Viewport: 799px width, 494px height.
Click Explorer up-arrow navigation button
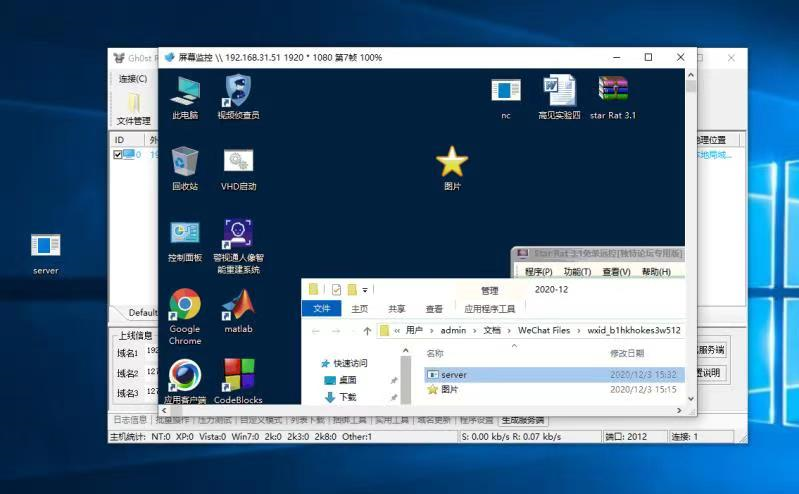pos(367,331)
